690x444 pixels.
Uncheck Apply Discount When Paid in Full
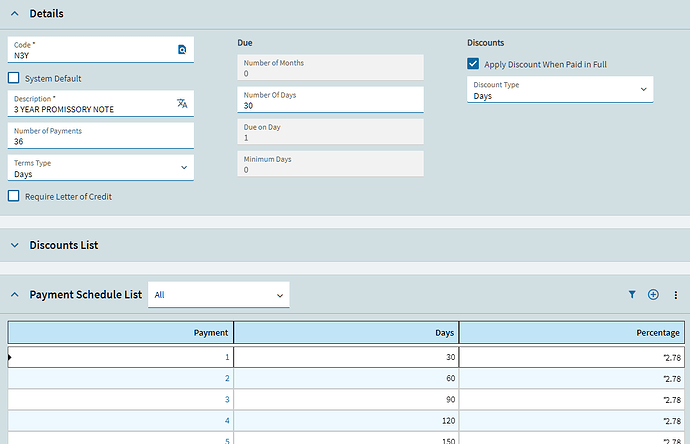[x=473, y=64]
